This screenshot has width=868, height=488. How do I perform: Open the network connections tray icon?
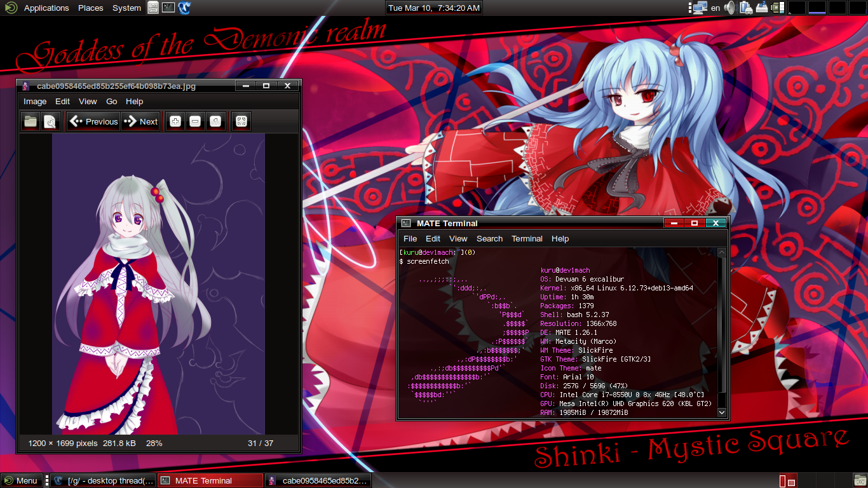click(x=700, y=8)
